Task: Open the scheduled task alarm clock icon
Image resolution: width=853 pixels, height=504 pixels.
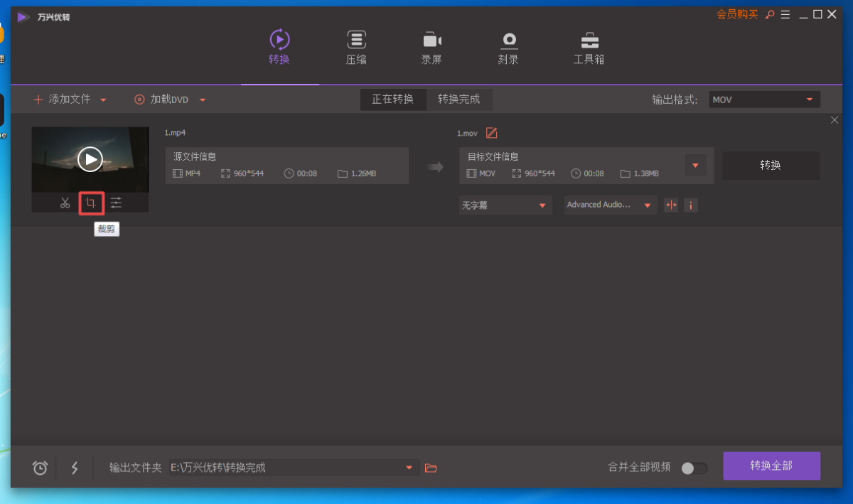Action: 41,468
